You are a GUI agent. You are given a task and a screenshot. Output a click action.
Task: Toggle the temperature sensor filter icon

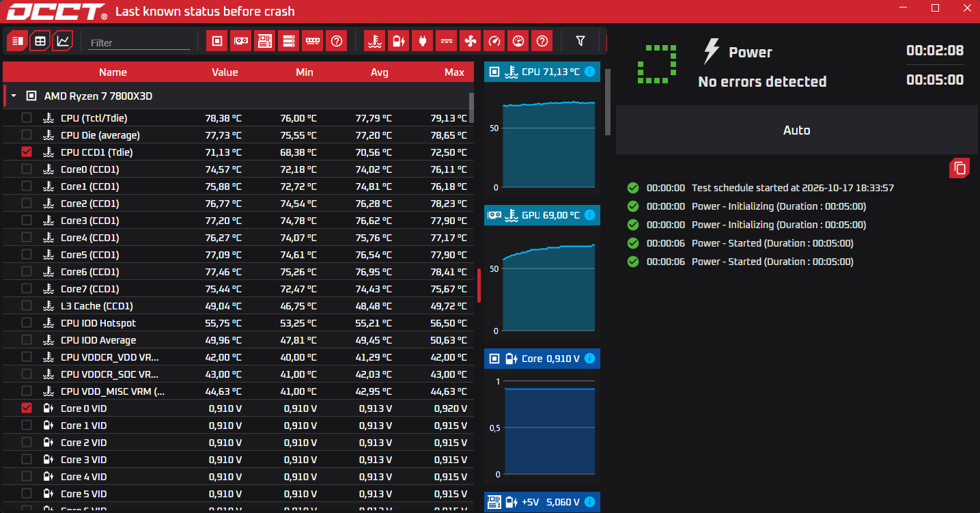pyautogui.click(x=374, y=41)
